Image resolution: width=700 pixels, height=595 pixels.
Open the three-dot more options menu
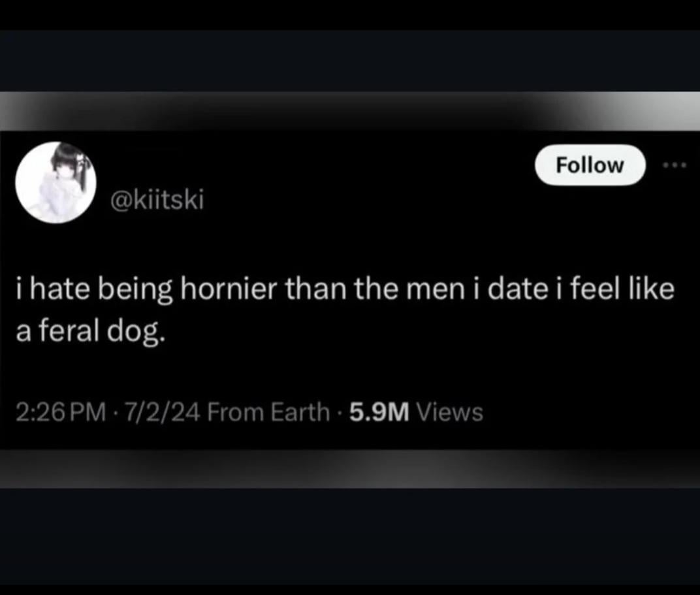675,165
